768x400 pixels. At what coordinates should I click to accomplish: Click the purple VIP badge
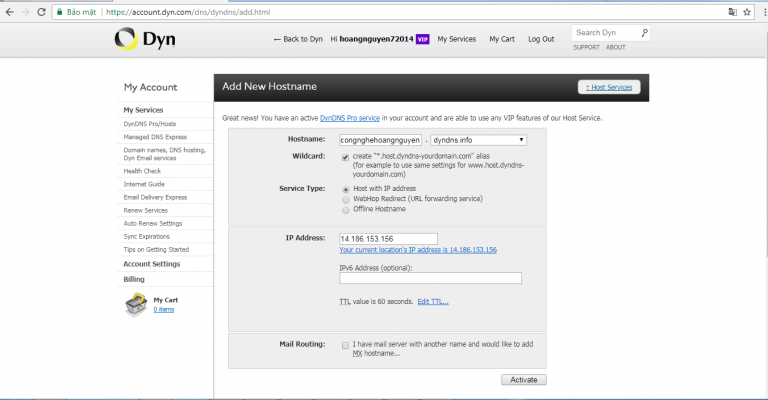tap(423, 39)
